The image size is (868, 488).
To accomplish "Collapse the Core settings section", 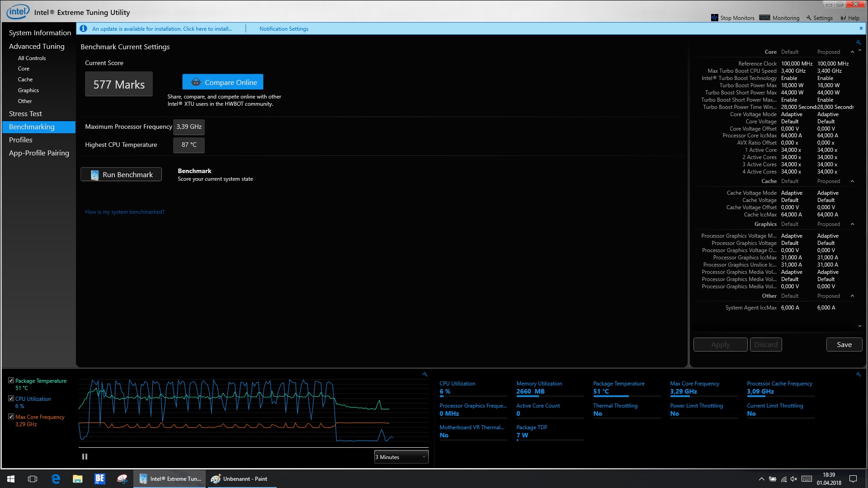I will point(852,52).
